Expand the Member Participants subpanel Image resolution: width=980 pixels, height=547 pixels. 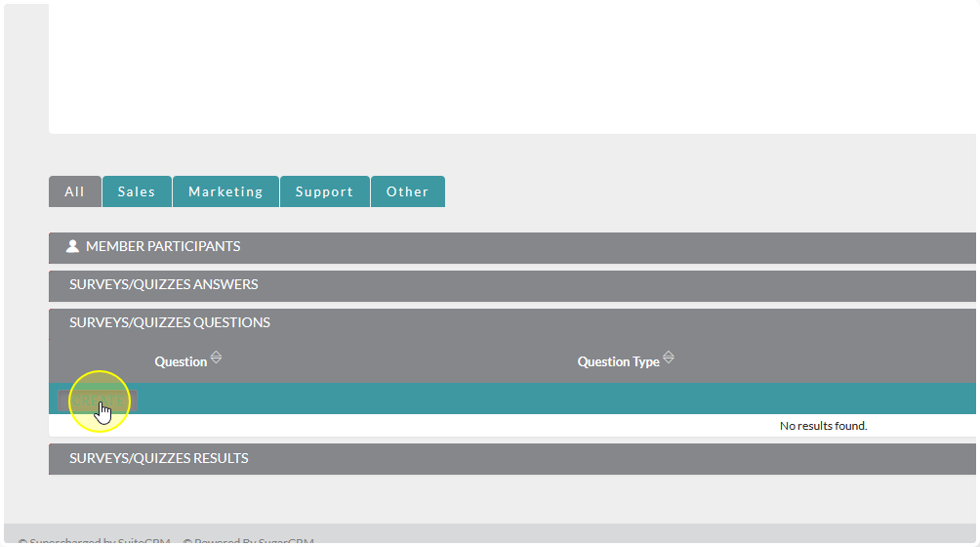[x=163, y=247]
